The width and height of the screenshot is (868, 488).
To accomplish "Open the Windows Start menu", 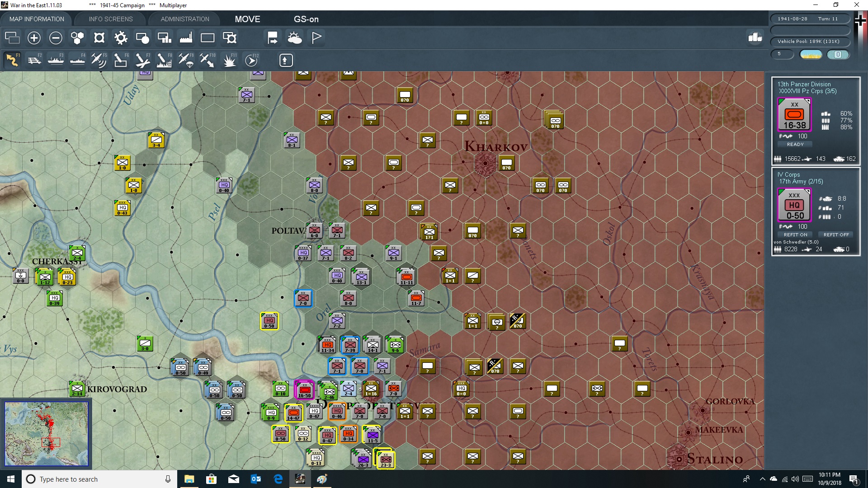I will click(11, 479).
